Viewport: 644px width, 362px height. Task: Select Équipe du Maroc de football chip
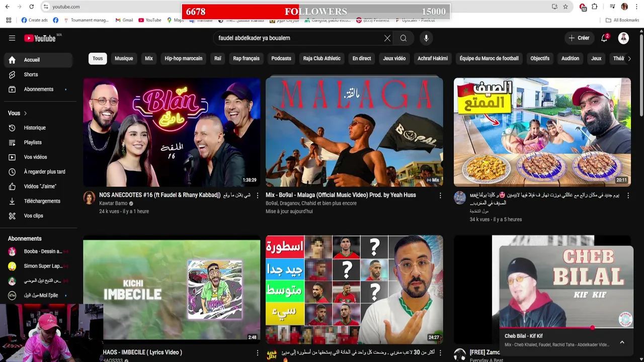[x=489, y=58]
